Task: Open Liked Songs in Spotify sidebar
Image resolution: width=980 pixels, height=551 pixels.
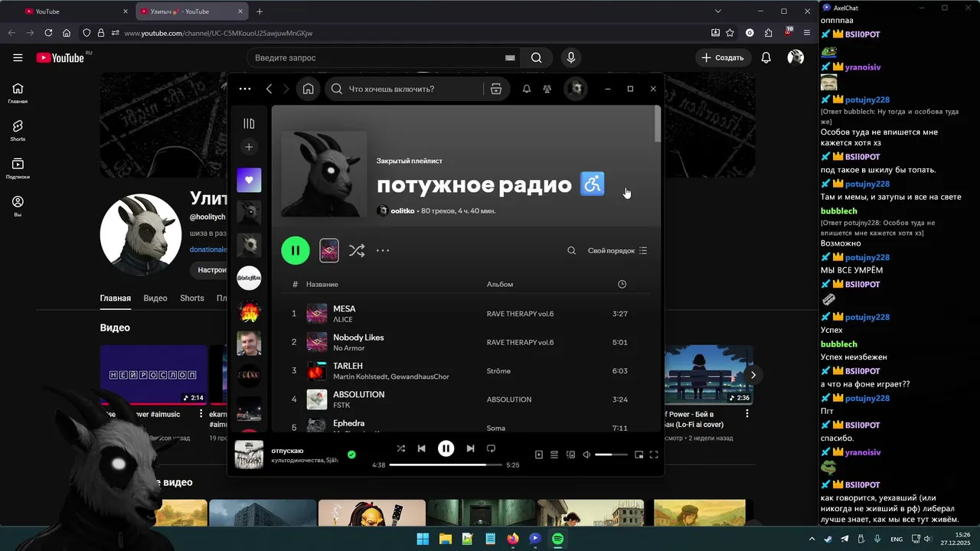Action: (249, 180)
